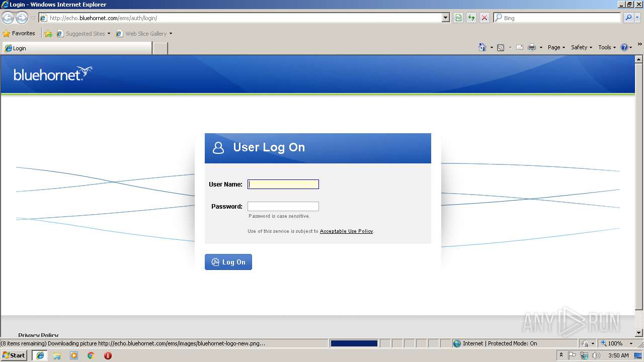Click the Print icon
This screenshot has width=644, height=362.
[532, 47]
